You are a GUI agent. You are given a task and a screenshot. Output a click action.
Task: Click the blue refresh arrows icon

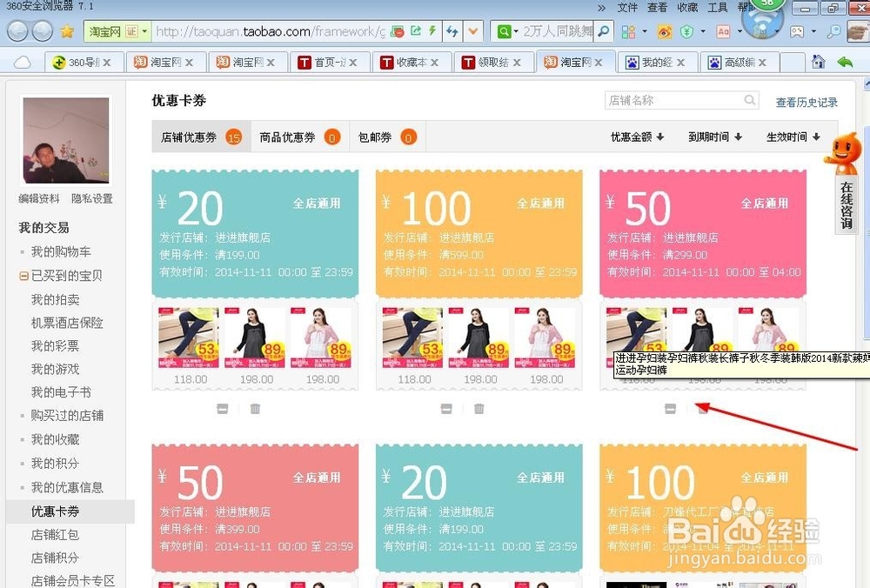click(x=452, y=31)
